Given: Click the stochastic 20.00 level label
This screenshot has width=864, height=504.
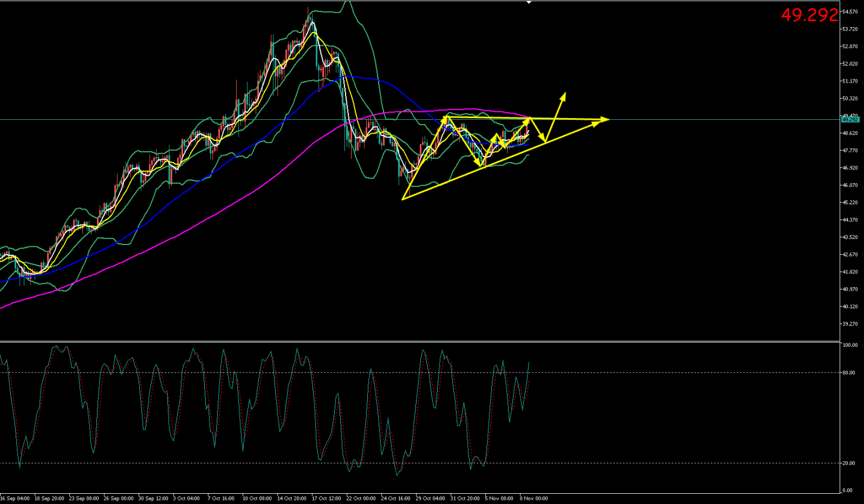Looking at the screenshot, I should (850, 463).
